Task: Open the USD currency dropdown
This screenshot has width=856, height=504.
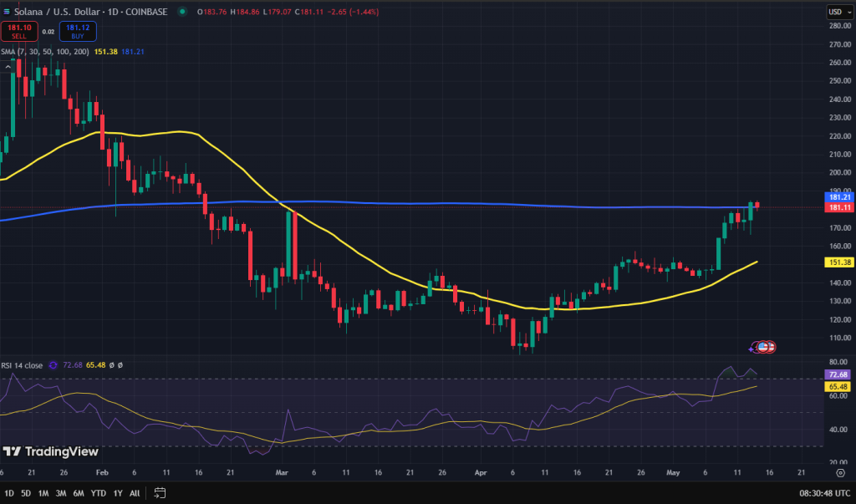Action: [839, 12]
